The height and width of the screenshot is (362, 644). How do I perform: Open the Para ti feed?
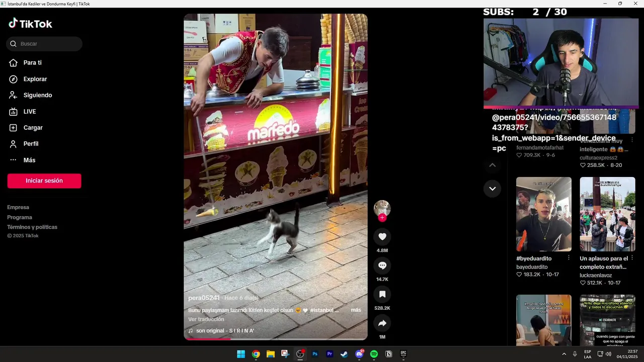[32, 63]
